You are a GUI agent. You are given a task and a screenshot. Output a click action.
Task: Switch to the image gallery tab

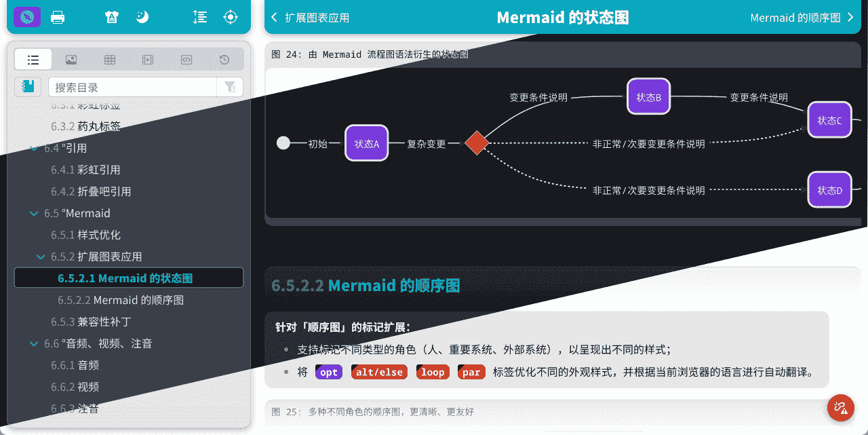(71, 59)
